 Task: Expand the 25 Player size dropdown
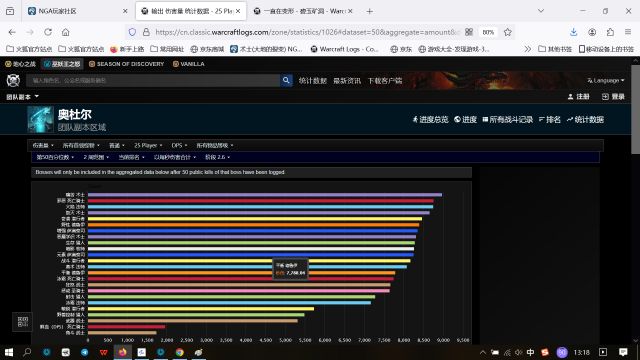[x=148, y=145]
